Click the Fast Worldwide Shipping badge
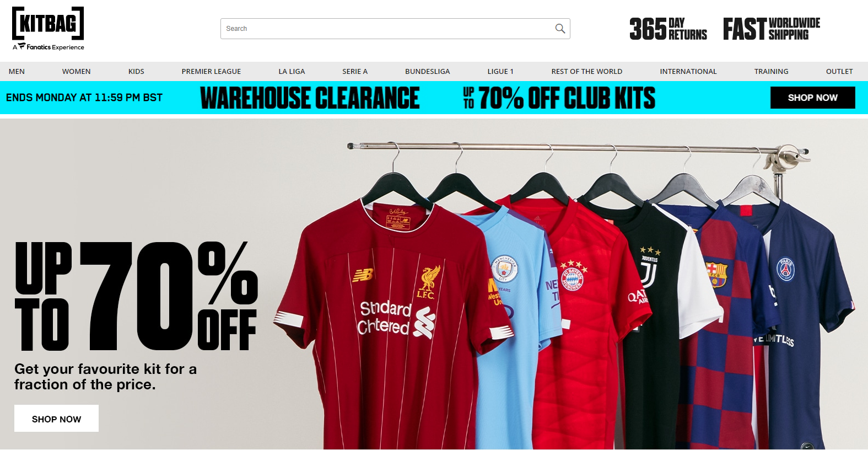The width and height of the screenshot is (868, 450). coord(772,29)
